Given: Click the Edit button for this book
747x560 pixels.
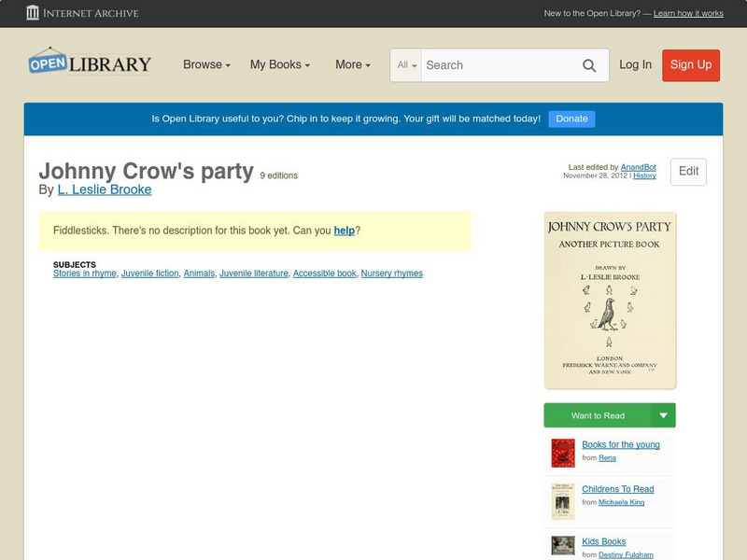Looking at the screenshot, I should tap(688, 172).
